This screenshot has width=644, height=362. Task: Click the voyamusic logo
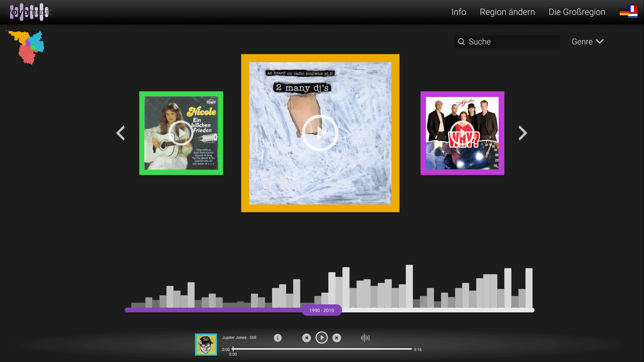pos(29,12)
